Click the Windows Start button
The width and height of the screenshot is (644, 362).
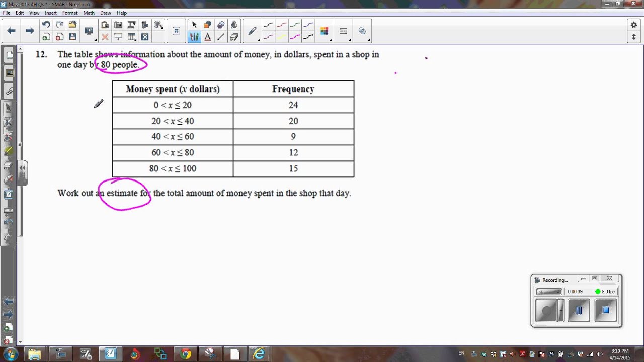point(10,354)
